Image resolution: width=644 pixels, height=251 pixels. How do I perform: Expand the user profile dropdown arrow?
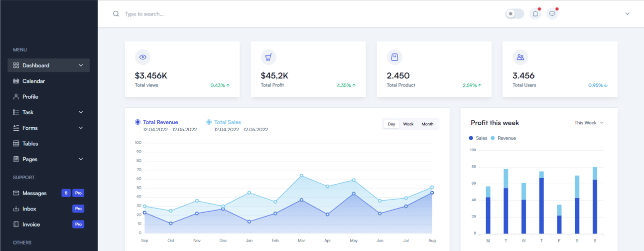(628, 14)
